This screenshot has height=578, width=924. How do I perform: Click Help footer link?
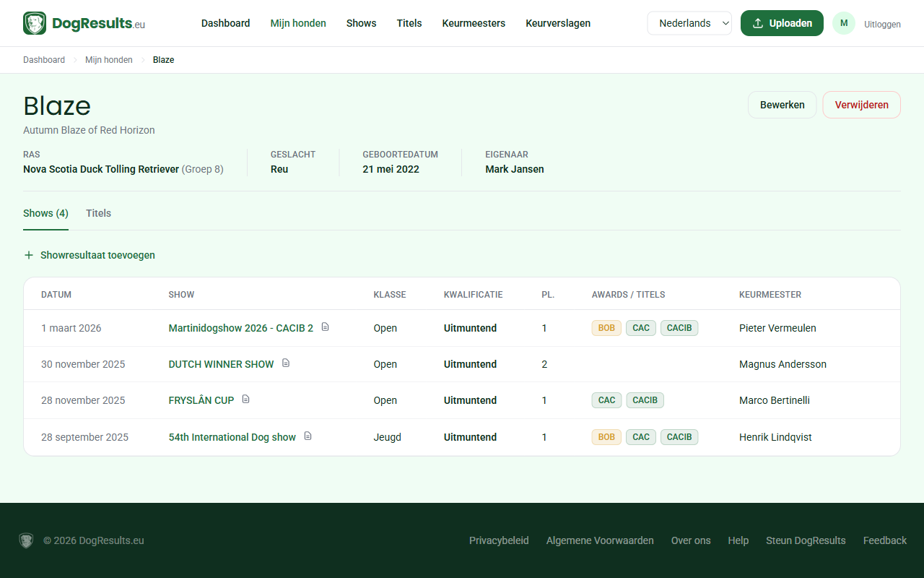738,540
